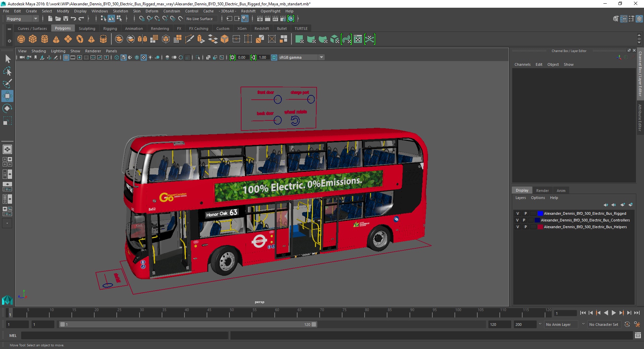644x349 pixels.
Task: Activate the Select tool arrow
Action: [x=7, y=59]
